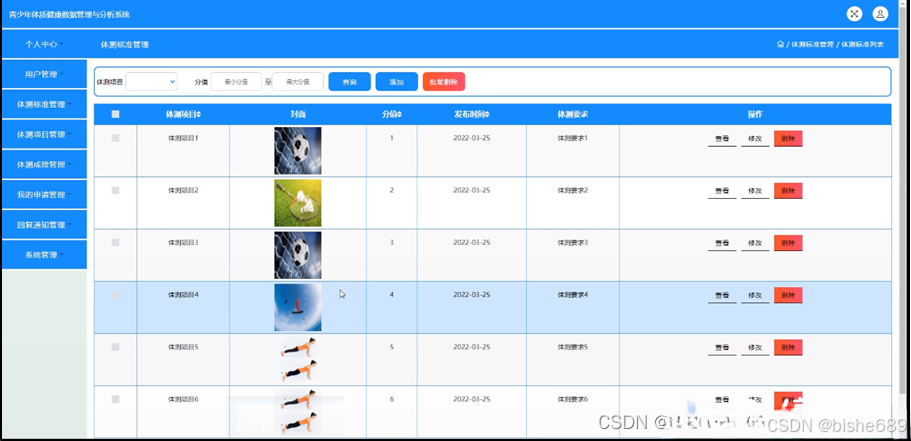Image resolution: width=911 pixels, height=441 pixels.
Task: Click 2022-03-25 date in 体测项目2 row
Action: pyautogui.click(x=472, y=191)
